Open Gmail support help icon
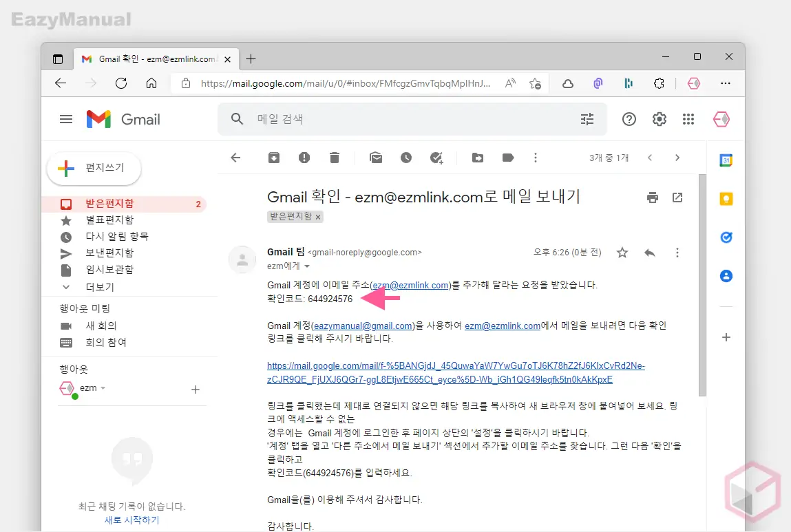The height and width of the screenshot is (532, 791). pos(629,120)
